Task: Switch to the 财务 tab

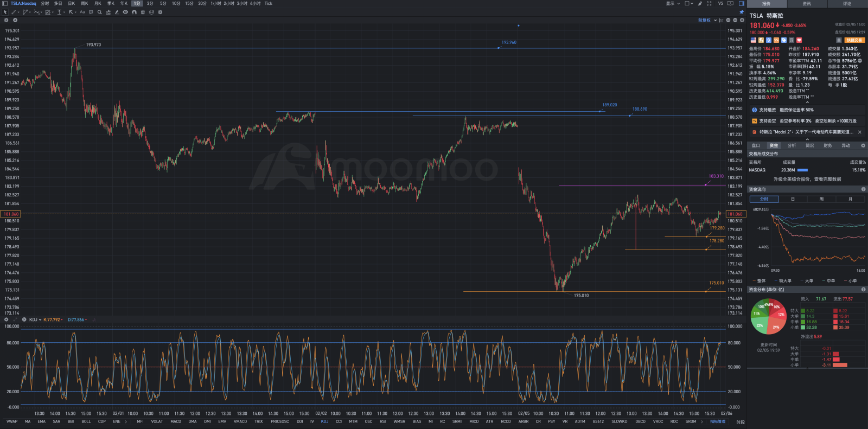Action: point(827,145)
